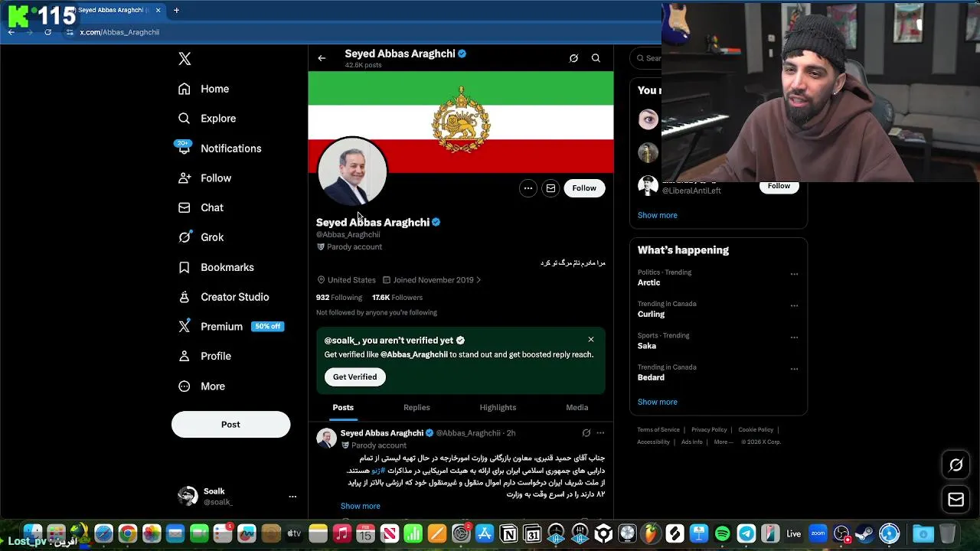Open Notion from the Dock
980x551 pixels.
point(508,533)
